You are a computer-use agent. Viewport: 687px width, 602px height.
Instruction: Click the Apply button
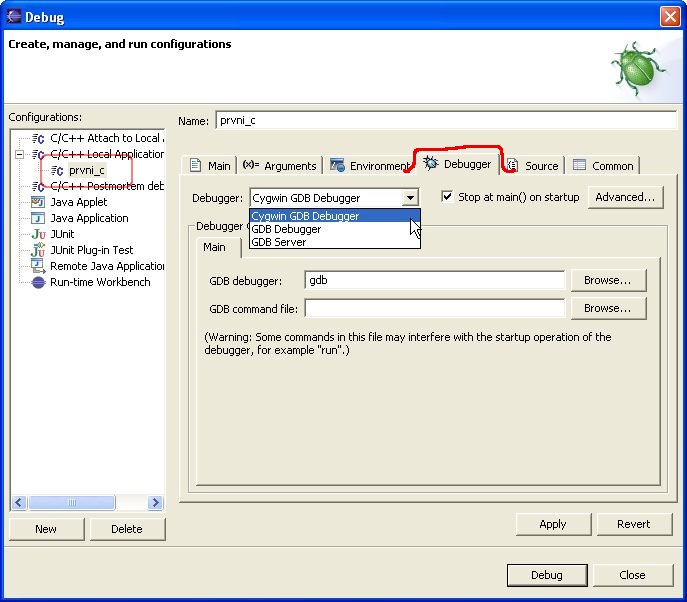(552, 524)
